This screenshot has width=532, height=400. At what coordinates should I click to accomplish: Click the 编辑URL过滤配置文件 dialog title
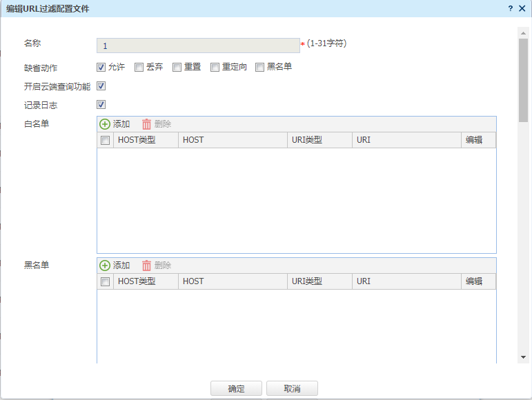coord(48,9)
